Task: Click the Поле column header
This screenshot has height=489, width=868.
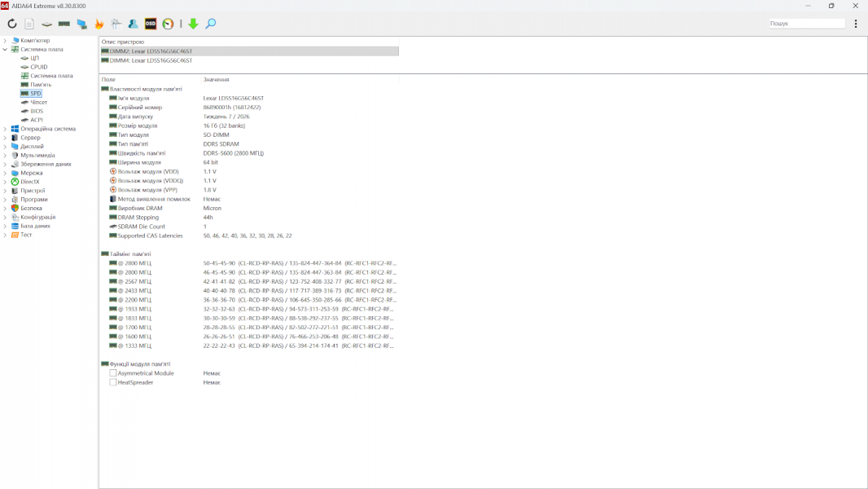Action: tap(150, 79)
